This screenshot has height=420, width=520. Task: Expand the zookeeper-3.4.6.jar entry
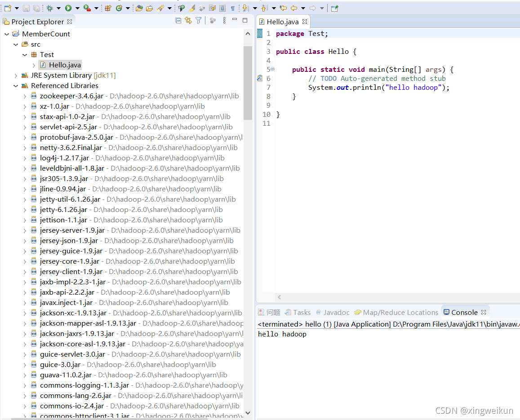tap(25, 96)
